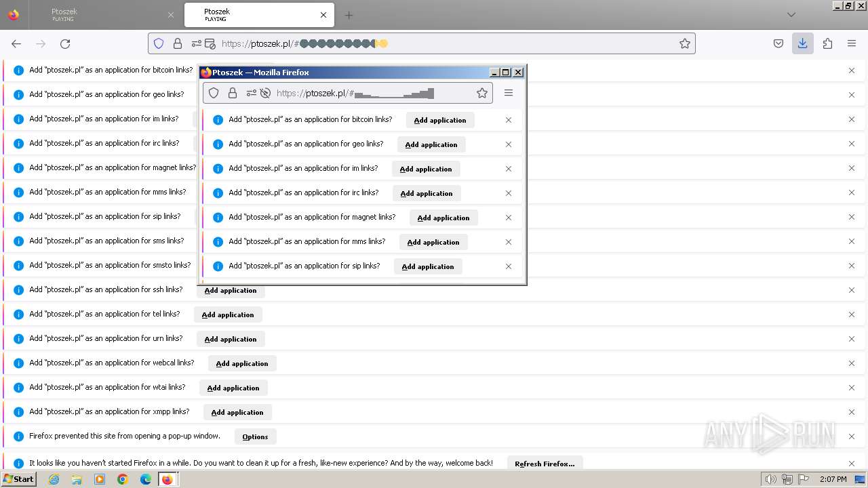Click Add application for wtai links
868x488 pixels.
coord(233,388)
